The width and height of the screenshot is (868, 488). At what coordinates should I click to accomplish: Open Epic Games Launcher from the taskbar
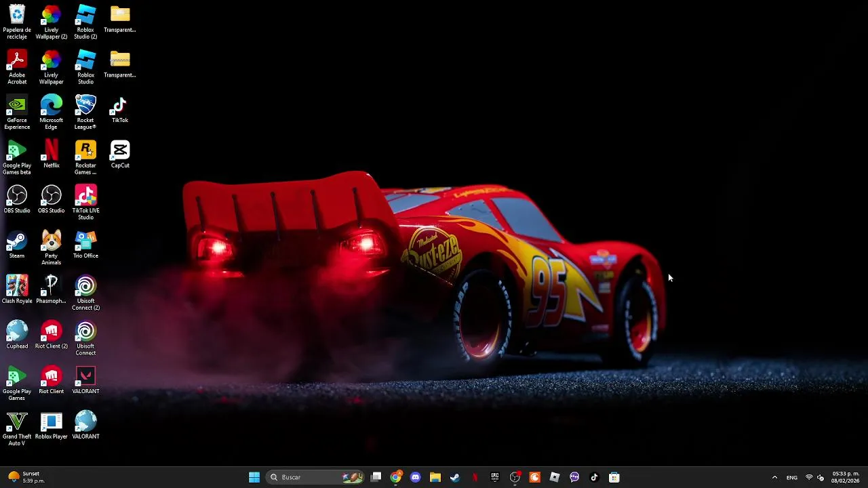[495, 477]
